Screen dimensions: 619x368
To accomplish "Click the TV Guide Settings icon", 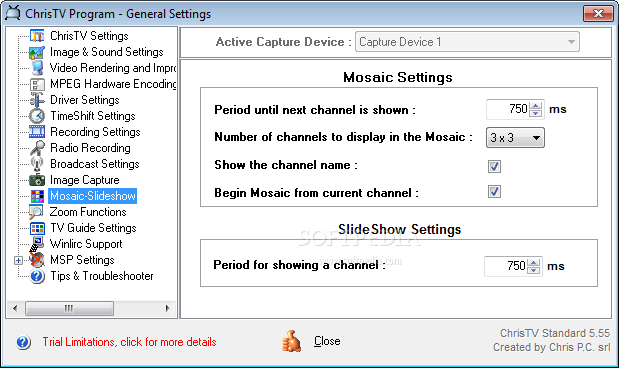I will [x=37, y=228].
